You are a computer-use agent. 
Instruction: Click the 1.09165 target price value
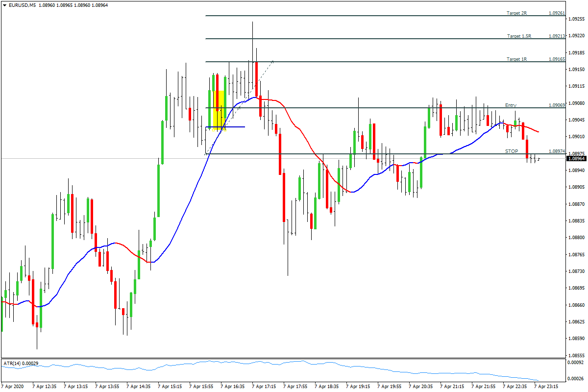tap(557, 59)
